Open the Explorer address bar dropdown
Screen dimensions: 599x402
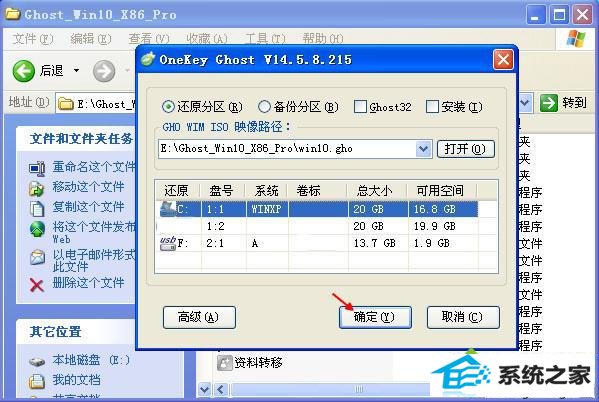tap(525, 103)
